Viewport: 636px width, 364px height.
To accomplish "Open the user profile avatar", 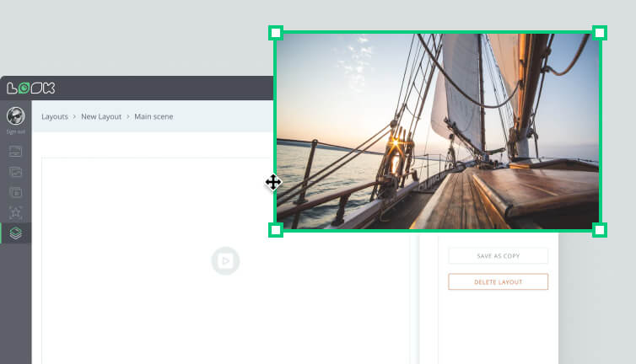I will [16, 116].
